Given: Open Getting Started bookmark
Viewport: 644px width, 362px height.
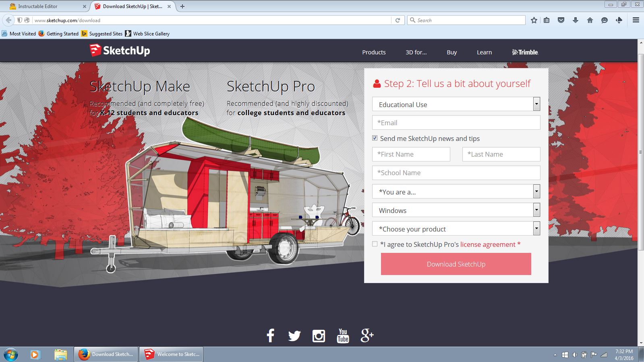Looking at the screenshot, I should point(58,34).
